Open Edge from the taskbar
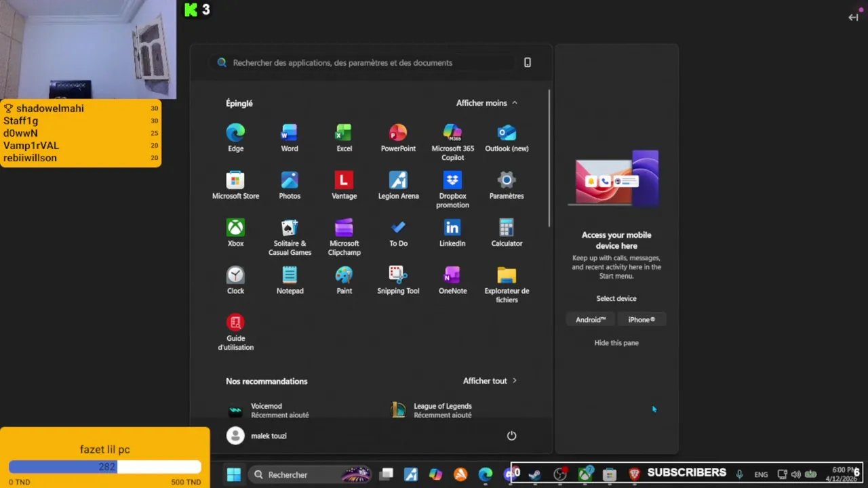This screenshot has width=868, height=488. [486, 474]
